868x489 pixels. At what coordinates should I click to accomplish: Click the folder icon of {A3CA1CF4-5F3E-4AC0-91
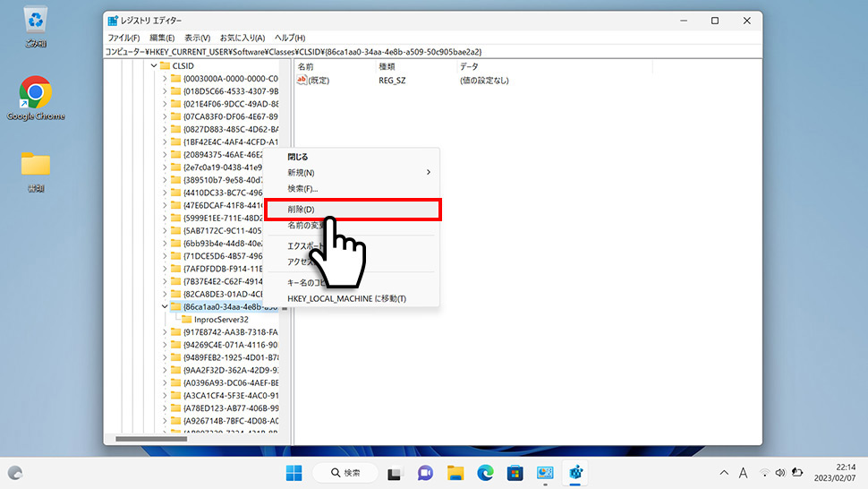[x=176, y=395]
